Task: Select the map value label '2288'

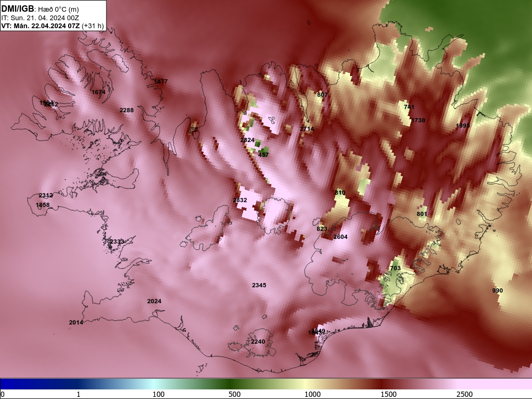Action: pos(127,110)
